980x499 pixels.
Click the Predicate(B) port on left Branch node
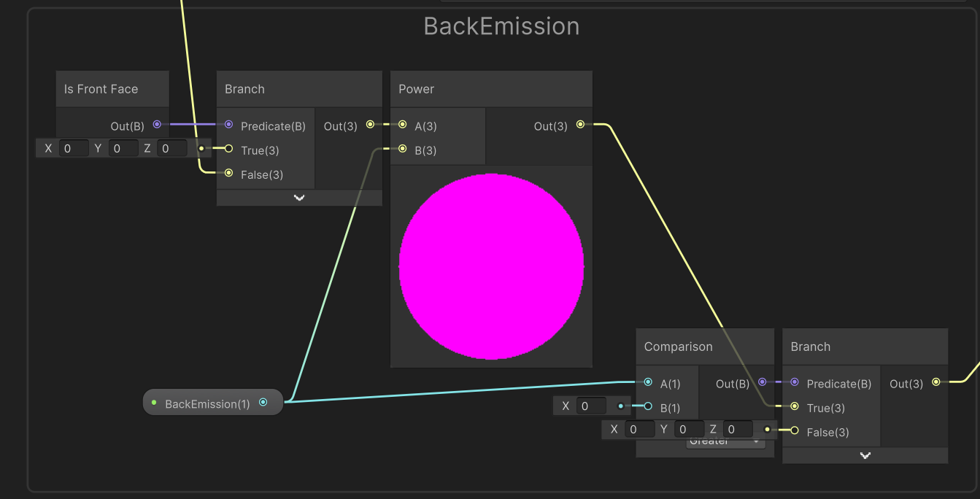tap(228, 125)
